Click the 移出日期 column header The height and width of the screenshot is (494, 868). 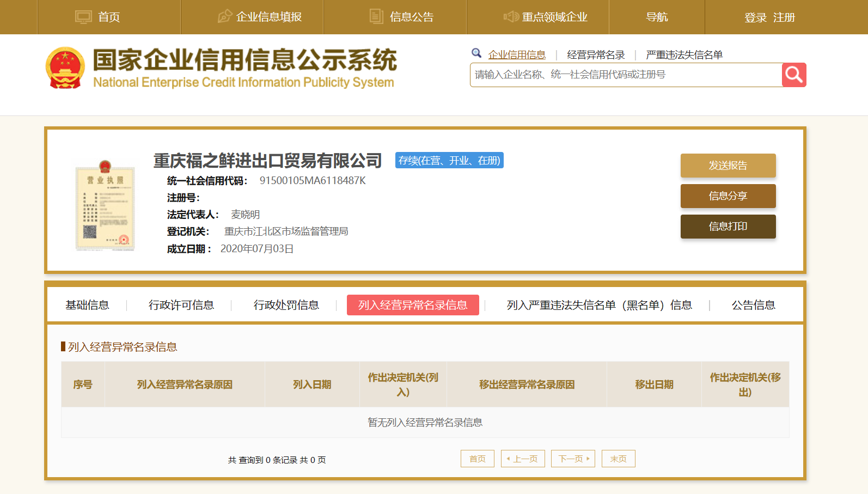[654, 385]
